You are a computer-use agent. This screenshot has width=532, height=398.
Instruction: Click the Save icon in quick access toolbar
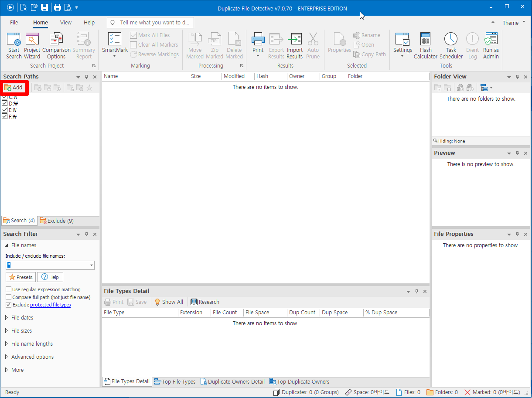coord(44,7)
